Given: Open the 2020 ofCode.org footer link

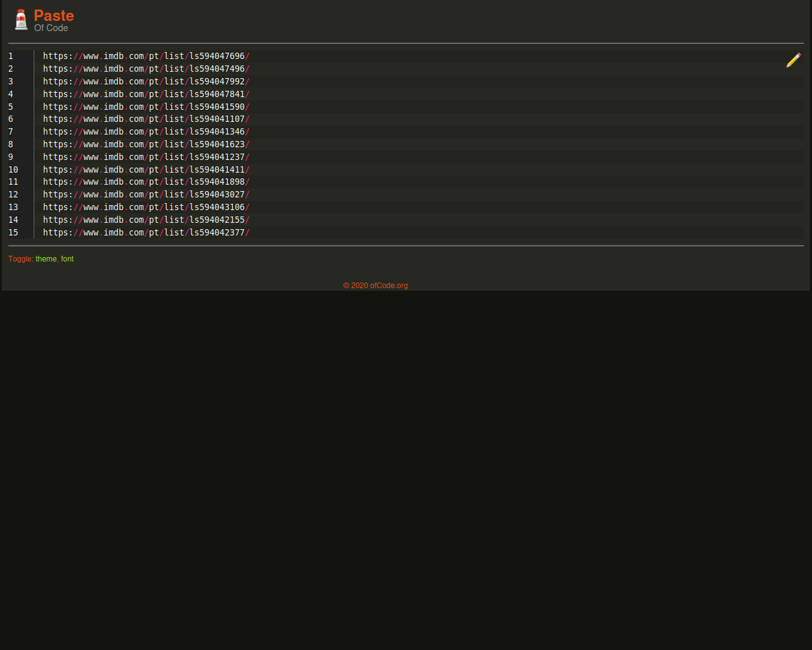Looking at the screenshot, I should coord(376,286).
